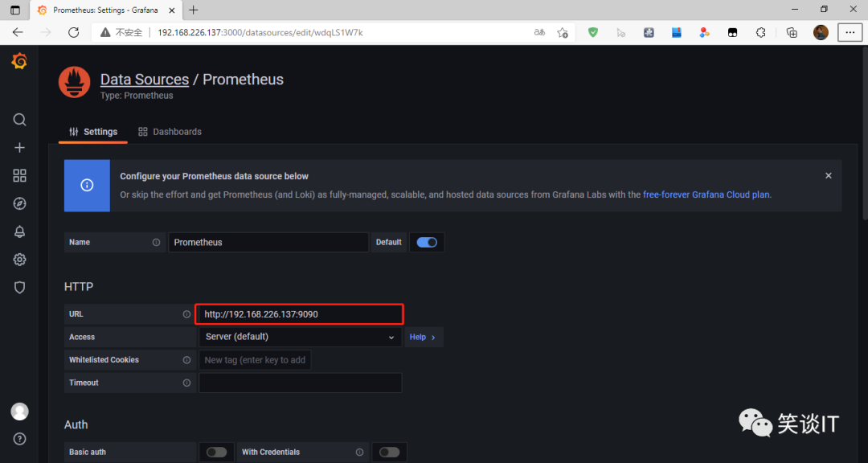Click the Help question mark icon in sidebar

(19, 439)
